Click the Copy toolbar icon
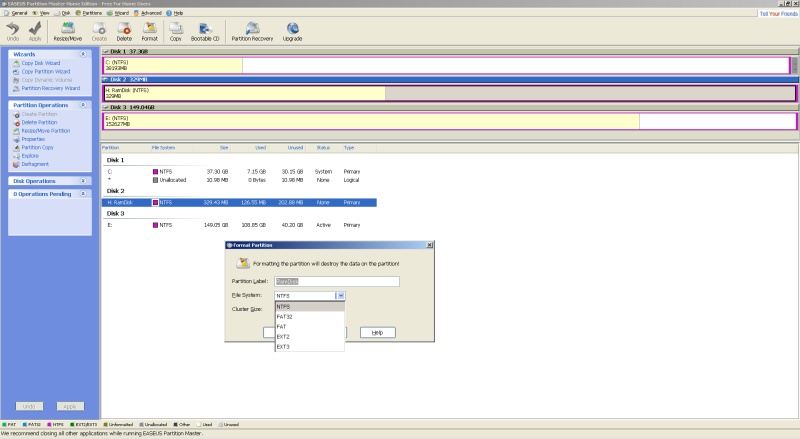 pyautogui.click(x=176, y=32)
